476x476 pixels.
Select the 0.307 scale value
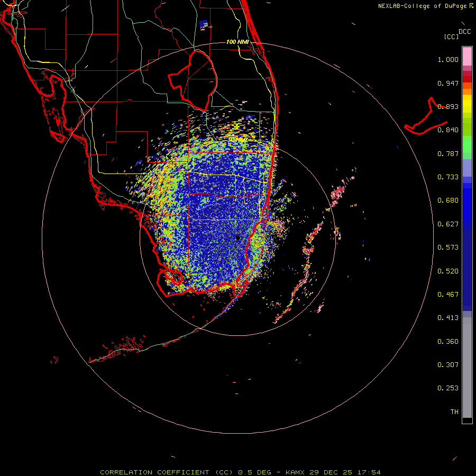(x=448, y=365)
